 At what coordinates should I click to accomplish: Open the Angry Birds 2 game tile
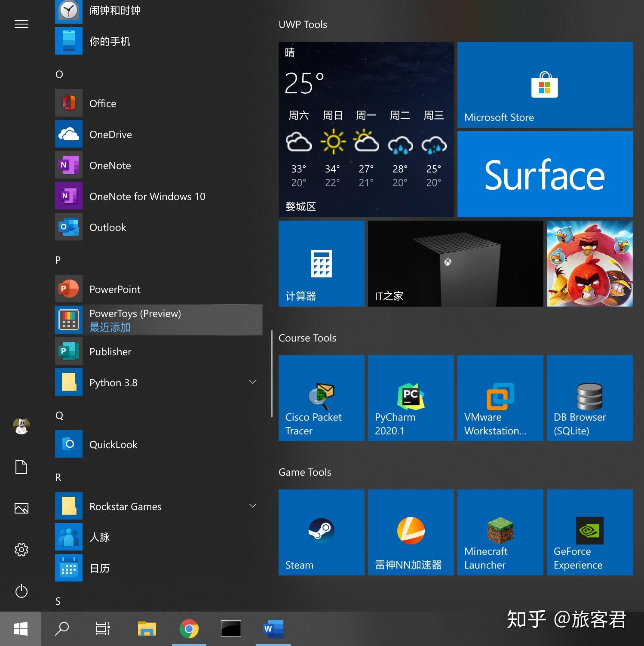590,264
